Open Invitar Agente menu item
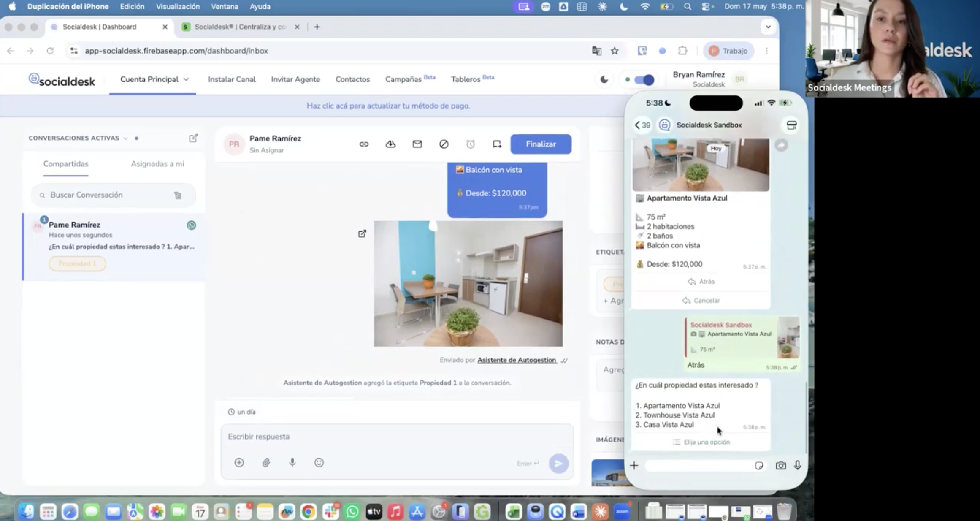The image size is (980, 521). pyautogui.click(x=295, y=79)
